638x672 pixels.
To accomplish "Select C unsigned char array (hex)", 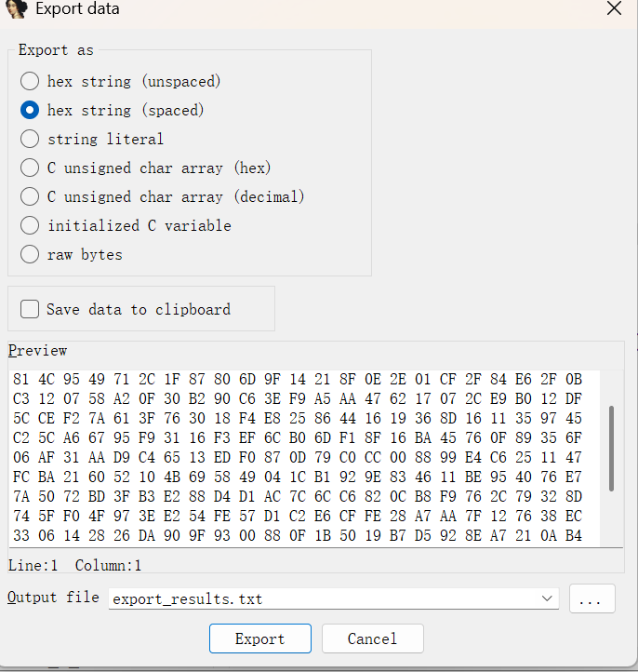I will coord(30,168).
